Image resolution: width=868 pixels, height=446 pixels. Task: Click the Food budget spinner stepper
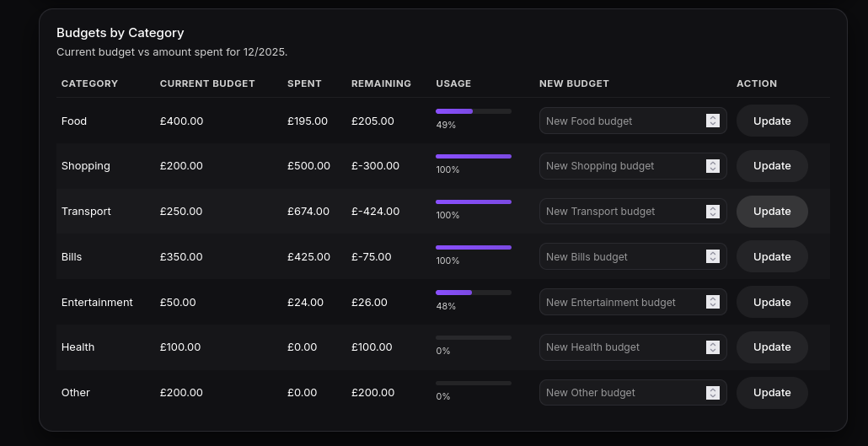pos(713,121)
